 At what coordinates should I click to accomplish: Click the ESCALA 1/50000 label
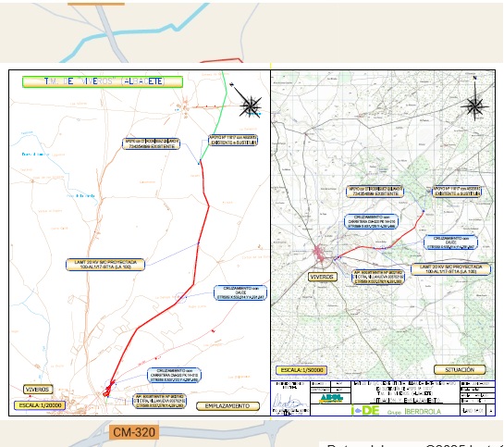[301, 370]
